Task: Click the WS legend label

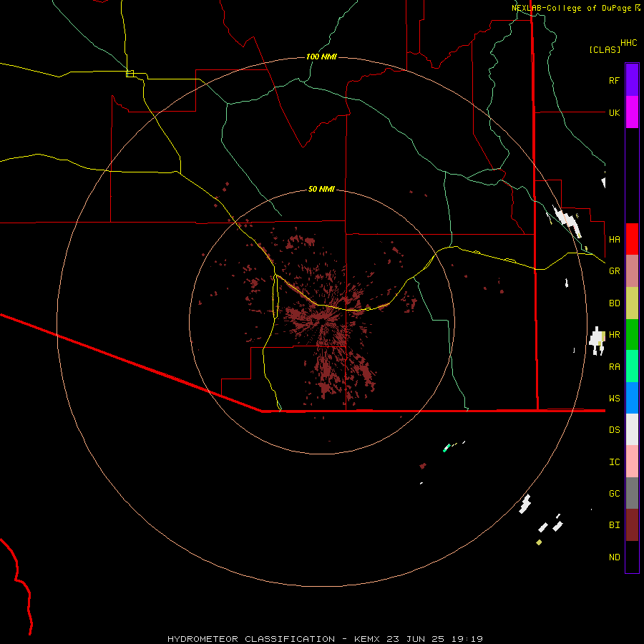Action: click(614, 399)
